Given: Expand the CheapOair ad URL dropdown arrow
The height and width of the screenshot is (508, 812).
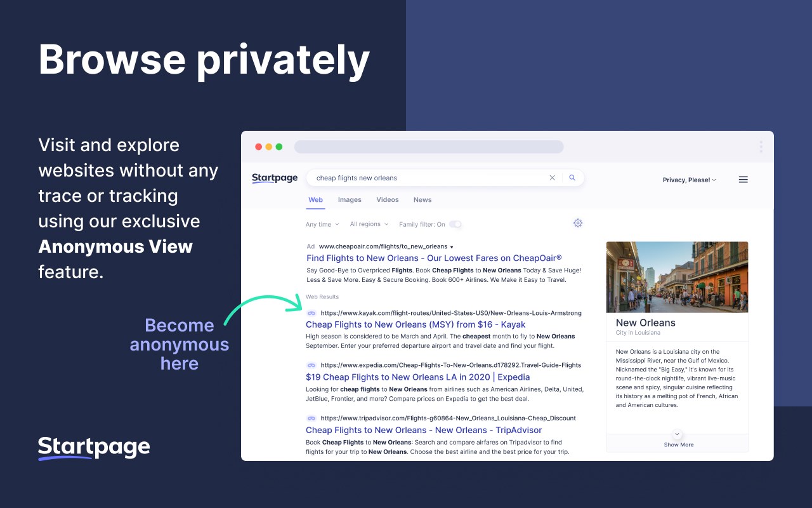Looking at the screenshot, I should pyautogui.click(x=452, y=246).
